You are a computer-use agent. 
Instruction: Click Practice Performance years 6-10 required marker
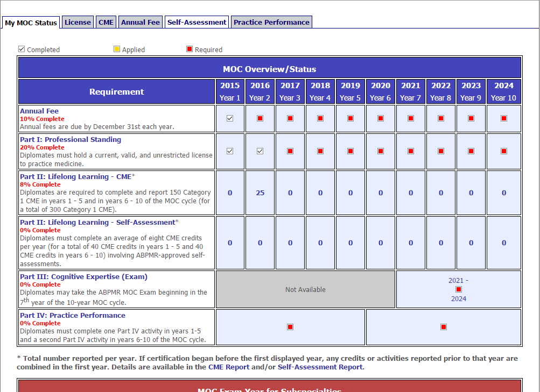444,327
